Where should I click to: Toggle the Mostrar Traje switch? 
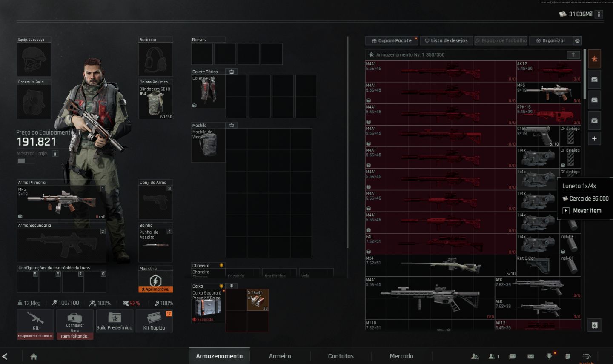coord(26,161)
